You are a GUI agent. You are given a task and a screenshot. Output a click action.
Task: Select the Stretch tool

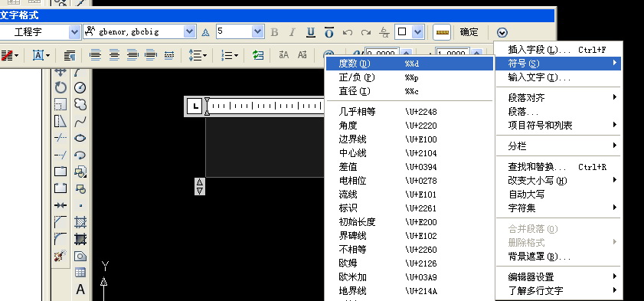point(60,121)
